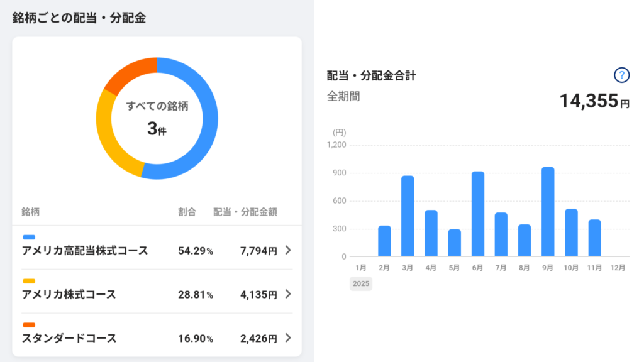Click the yellow アメリカ株式コース color marker
The height and width of the screenshot is (362, 644).
point(29,282)
